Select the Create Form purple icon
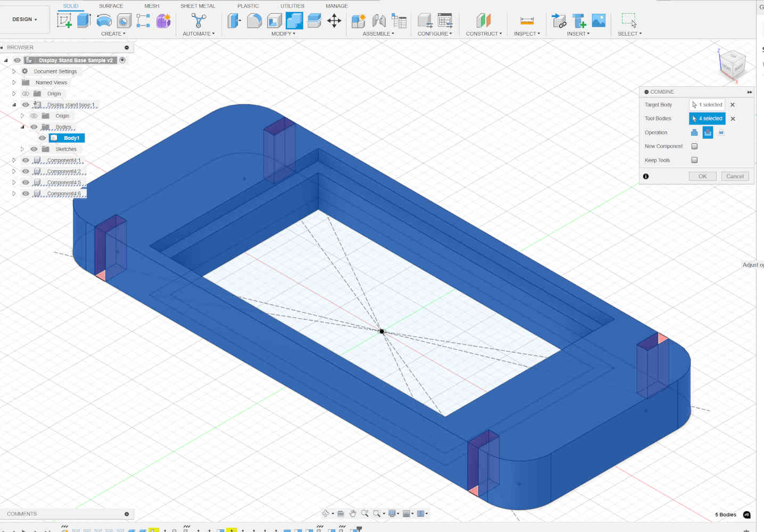Image resolution: width=764 pixels, height=532 pixels. [x=163, y=21]
